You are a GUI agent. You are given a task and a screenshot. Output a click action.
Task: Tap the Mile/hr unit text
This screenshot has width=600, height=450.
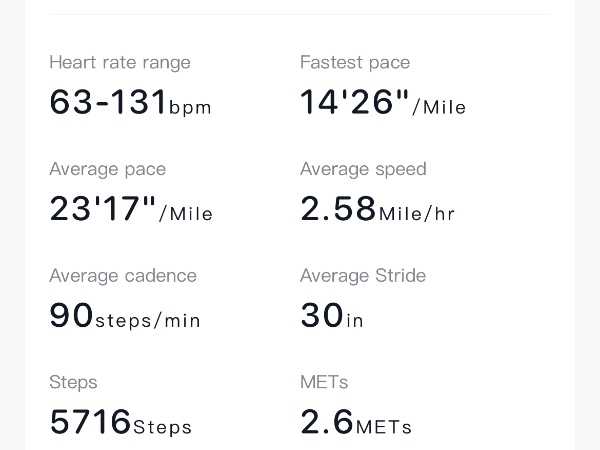417,214
